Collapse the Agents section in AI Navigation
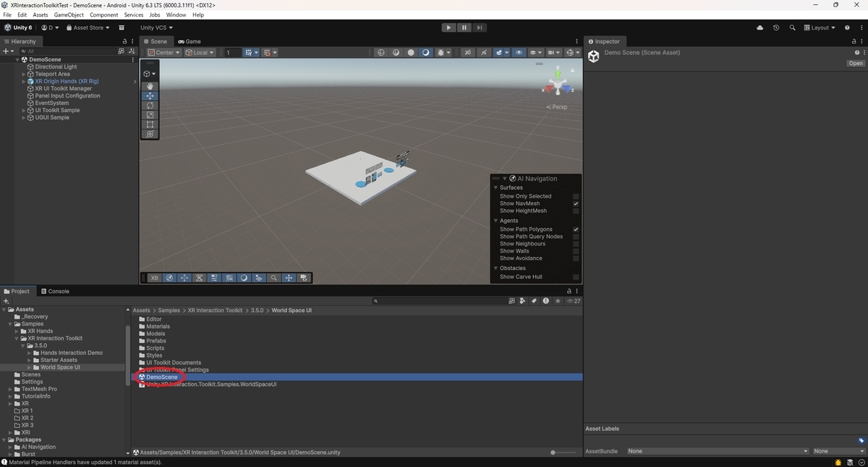 pyautogui.click(x=495, y=221)
